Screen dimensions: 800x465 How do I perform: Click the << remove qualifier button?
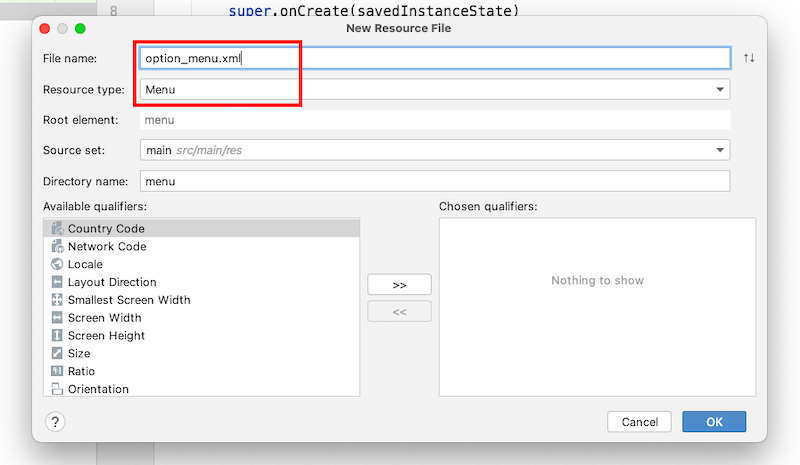point(399,311)
